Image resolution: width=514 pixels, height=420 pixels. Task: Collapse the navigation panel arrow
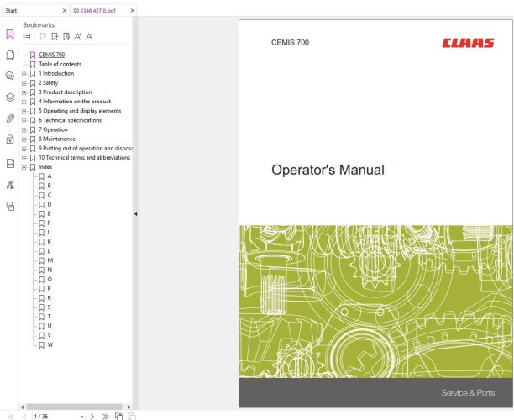135,213
